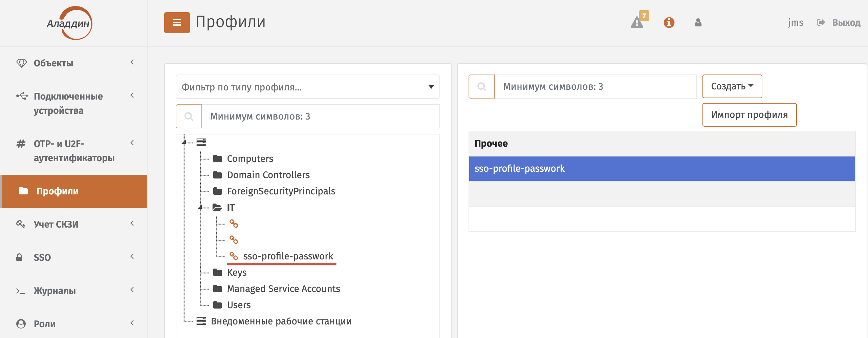The height and width of the screenshot is (338, 868).
Task: Click the Aladdin logo
Action: 70,23
